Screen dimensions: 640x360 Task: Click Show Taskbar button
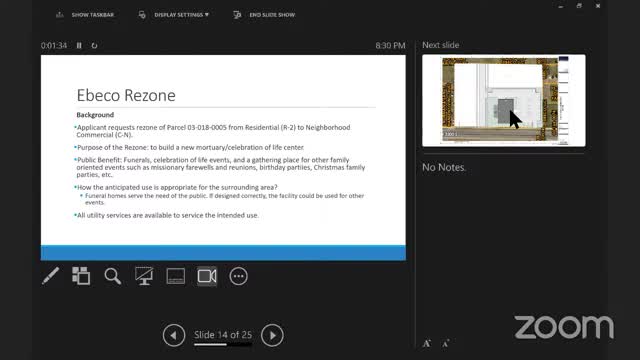(x=85, y=15)
